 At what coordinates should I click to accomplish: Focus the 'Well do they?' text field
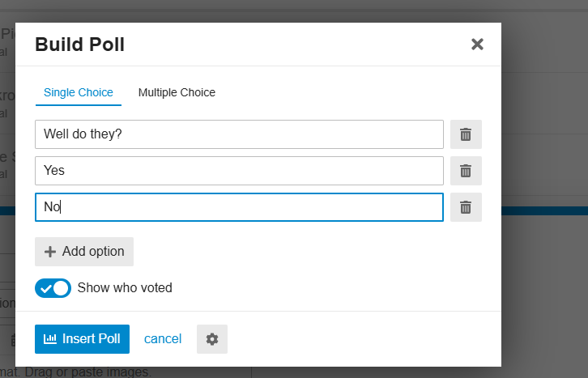pos(239,134)
